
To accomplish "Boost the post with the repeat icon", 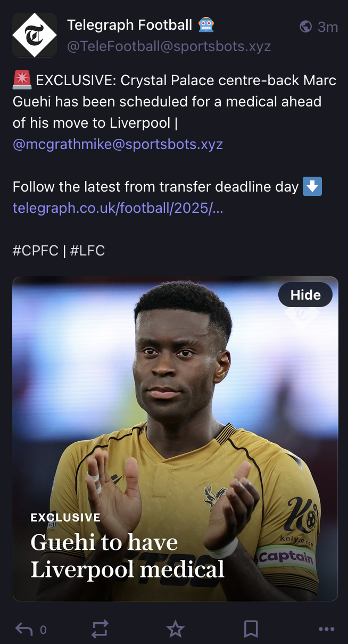I will [x=100, y=629].
